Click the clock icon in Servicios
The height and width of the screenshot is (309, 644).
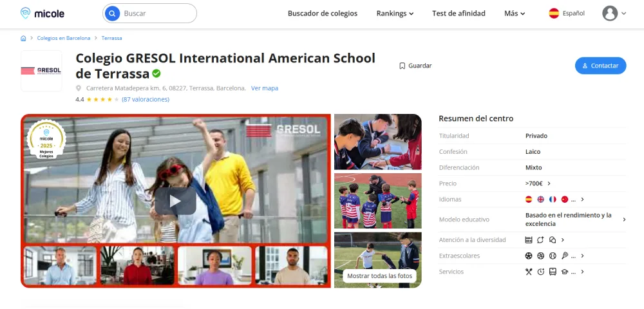pyautogui.click(x=540, y=272)
